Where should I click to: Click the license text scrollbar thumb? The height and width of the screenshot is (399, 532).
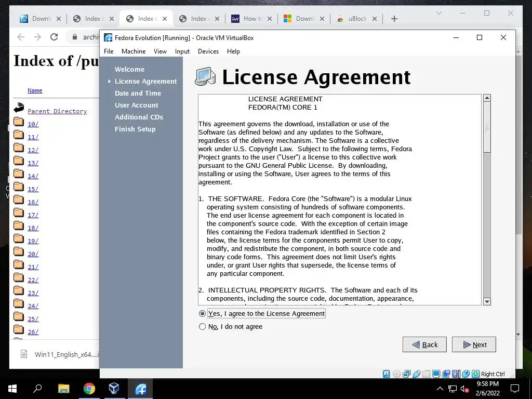tap(487, 127)
